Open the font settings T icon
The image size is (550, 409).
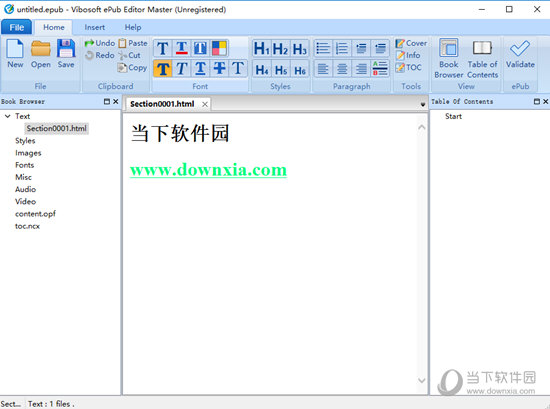163,48
